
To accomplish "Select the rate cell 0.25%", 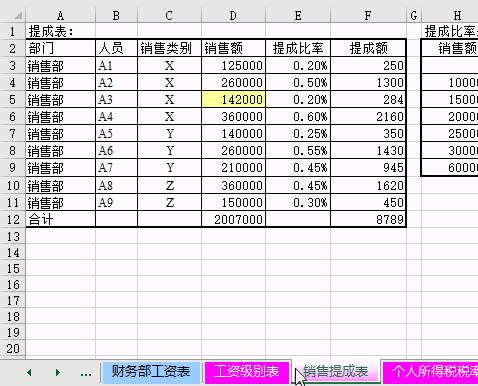I will point(298,133).
